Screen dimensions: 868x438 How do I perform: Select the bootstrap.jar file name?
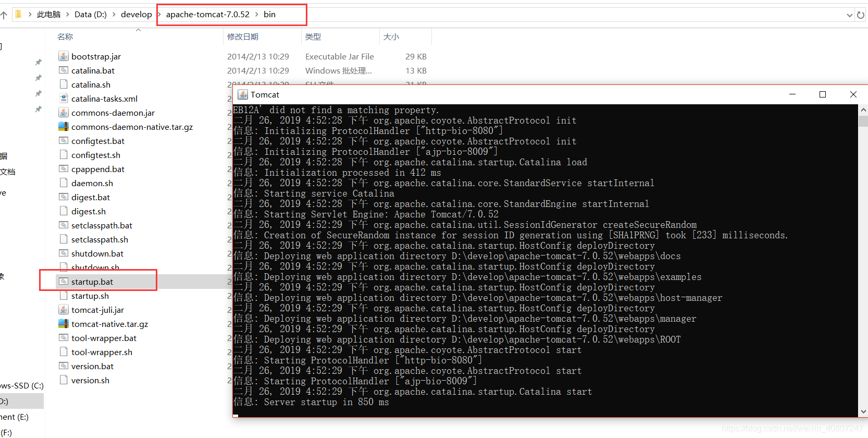pyautogui.click(x=96, y=56)
